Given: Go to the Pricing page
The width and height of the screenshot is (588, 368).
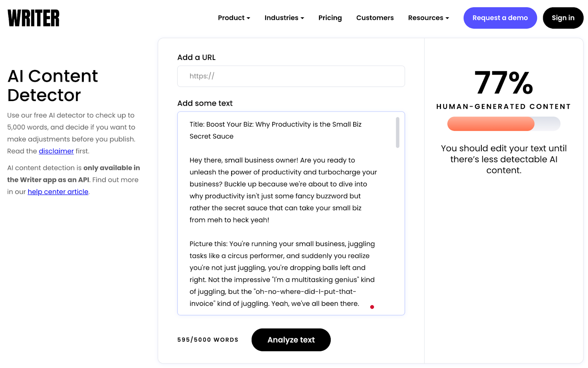Looking at the screenshot, I should [x=330, y=18].
